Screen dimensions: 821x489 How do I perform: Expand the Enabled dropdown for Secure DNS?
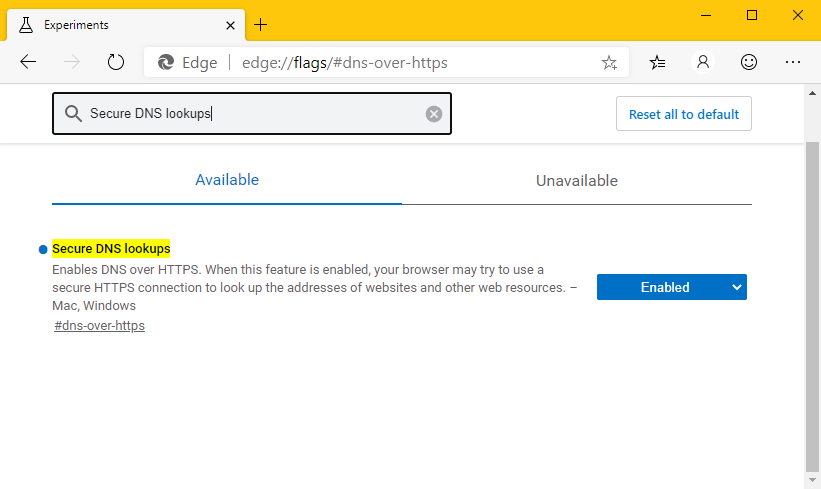[671, 287]
